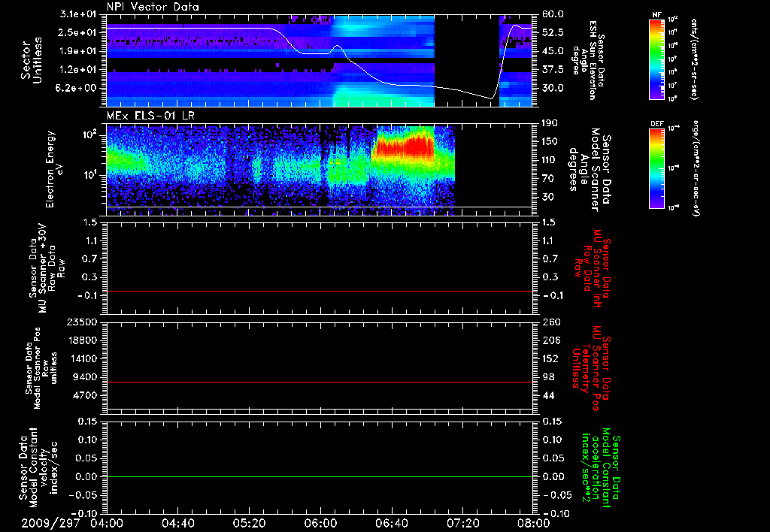This screenshot has width=770, height=532.
Task: Click the 44 telemetry tick label
Action: point(548,395)
